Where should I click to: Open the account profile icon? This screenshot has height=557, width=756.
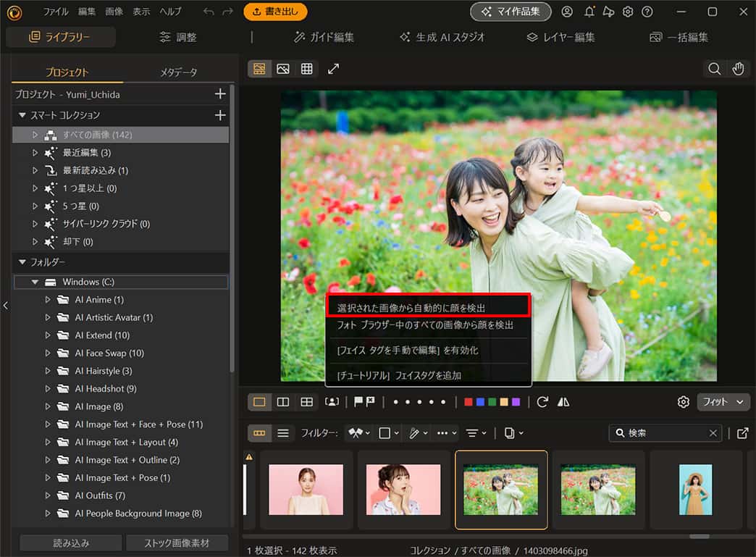coord(567,12)
